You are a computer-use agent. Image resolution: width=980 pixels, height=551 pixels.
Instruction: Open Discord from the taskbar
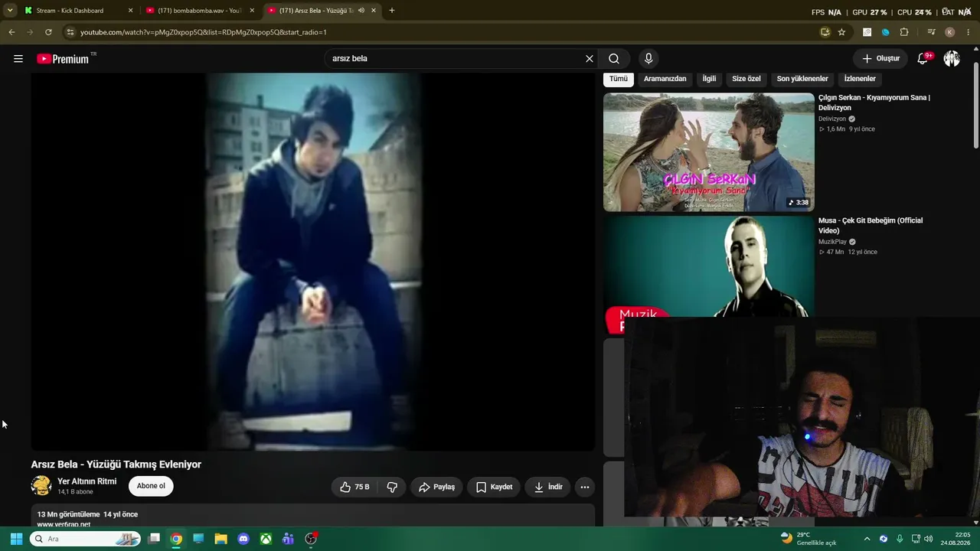pyautogui.click(x=243, y=539)
